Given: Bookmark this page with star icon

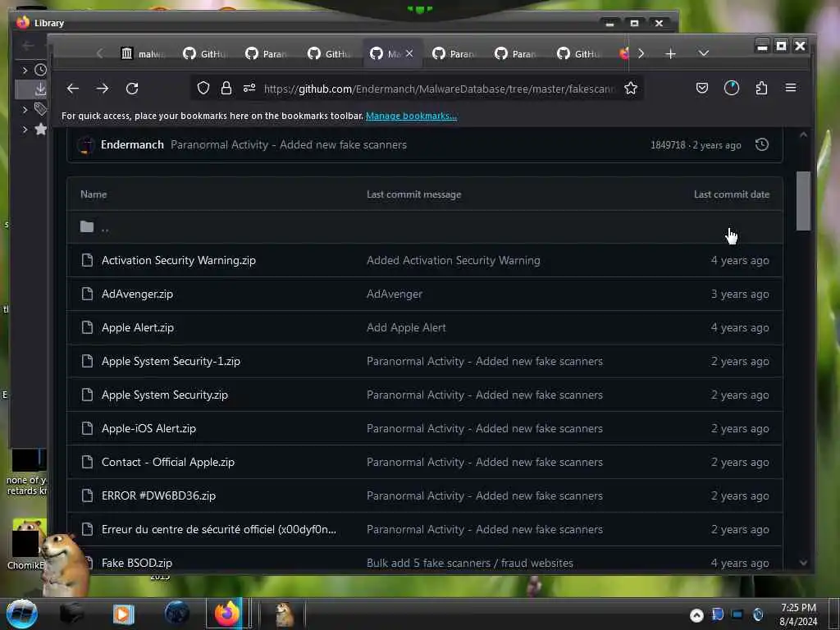Looking at the screenshot, I should 631,88.
